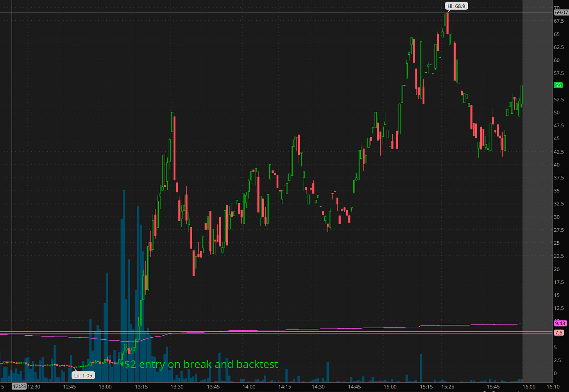Click the highlighted 12:23 crosshair time label
The image size is (569, 392).
19,387
